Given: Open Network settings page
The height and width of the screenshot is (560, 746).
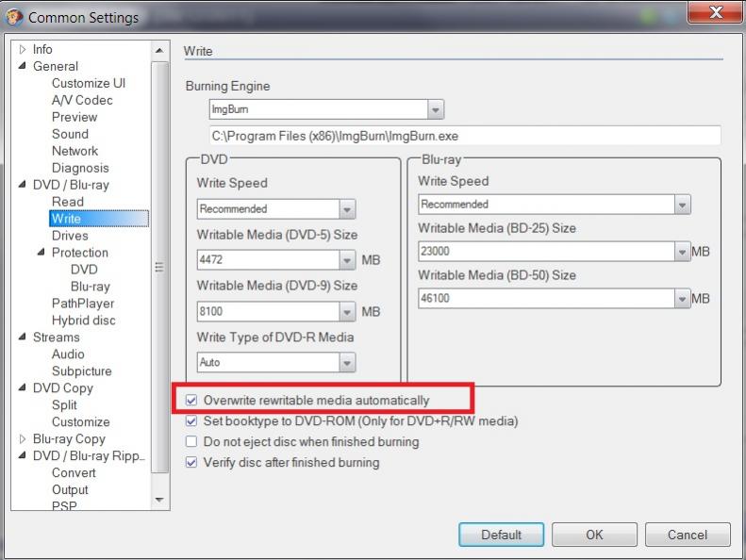Looking at the screenshot, I should (x=75, y=151).
